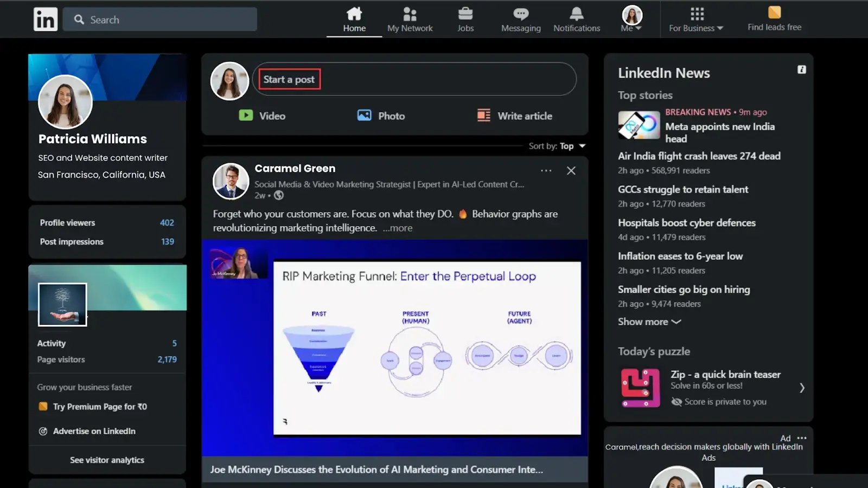Click the Search input field
Screen dimensions: 868x488
(x=160, y=20)
